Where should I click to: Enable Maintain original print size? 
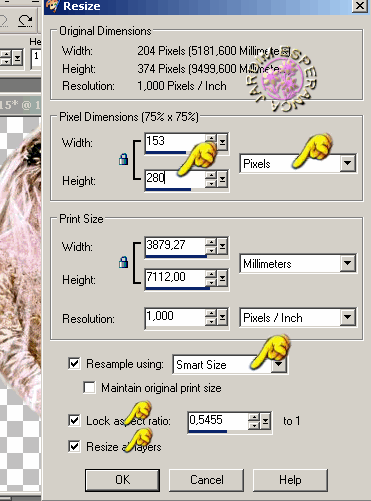(89, 388)
